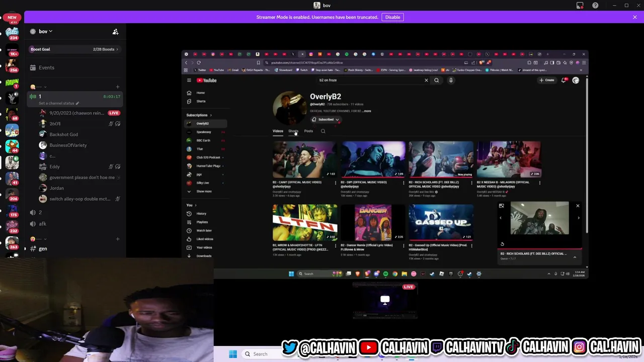
Task: Reload the browser page
Action: coord(199,63)
